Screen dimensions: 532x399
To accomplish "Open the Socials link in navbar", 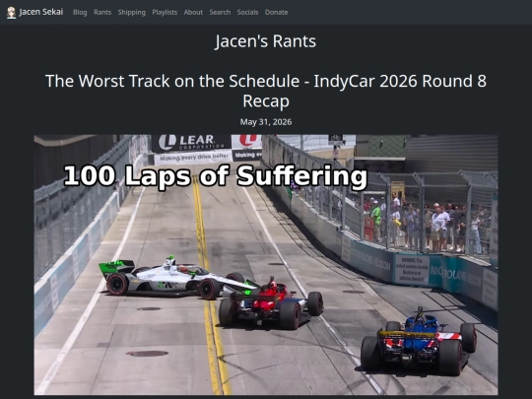I will point(247,12).
